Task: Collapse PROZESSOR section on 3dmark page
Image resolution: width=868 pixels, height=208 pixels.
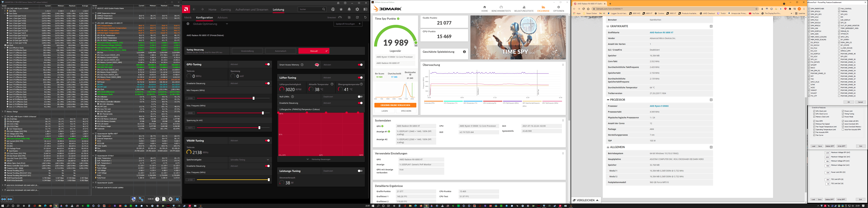Action: coord(711,100)
